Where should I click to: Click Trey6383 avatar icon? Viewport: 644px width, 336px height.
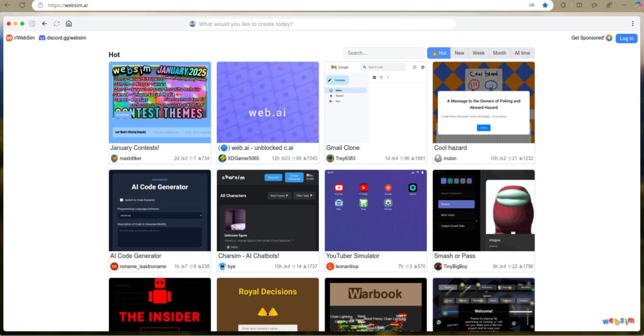tap(330, 159)
